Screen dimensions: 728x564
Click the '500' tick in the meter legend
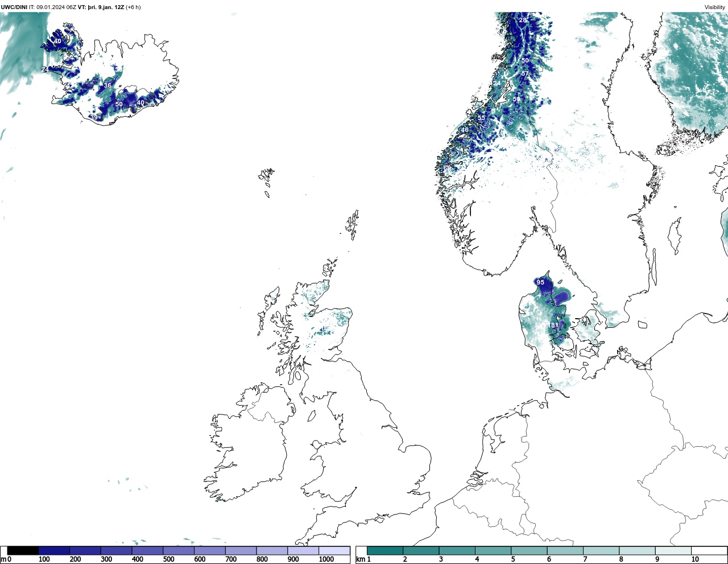169,559
